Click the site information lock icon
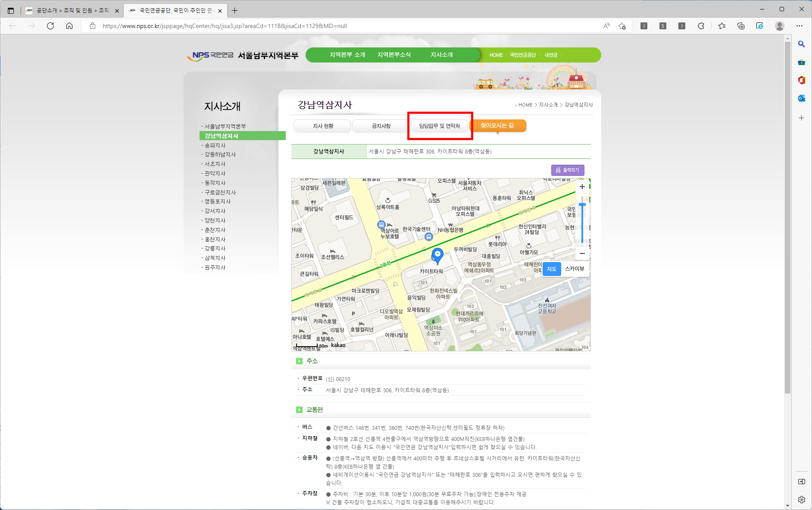 click(x=92, y=26)
